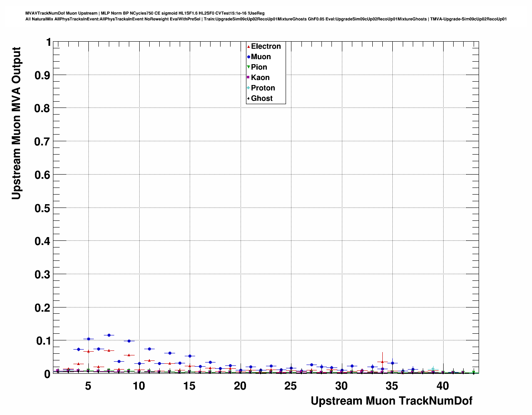Click the cyan Proton cross legend marker
The width and height of the screenshot is (532, 415).
(248, 88)
